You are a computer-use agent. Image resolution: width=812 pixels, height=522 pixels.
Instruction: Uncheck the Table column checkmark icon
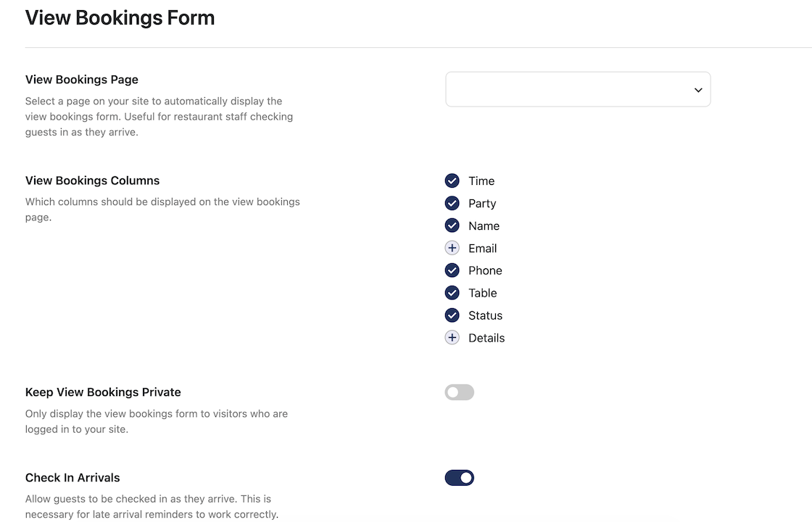(452, 293)
